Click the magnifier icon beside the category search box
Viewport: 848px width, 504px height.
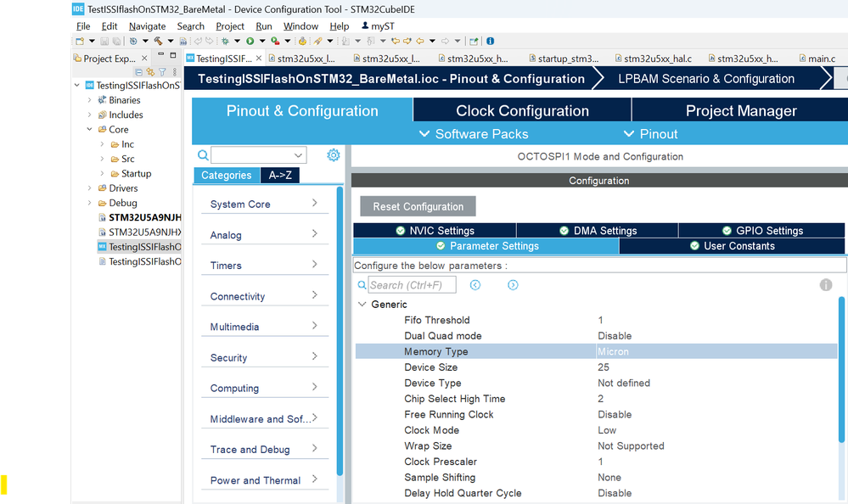[x=203, y=155]
